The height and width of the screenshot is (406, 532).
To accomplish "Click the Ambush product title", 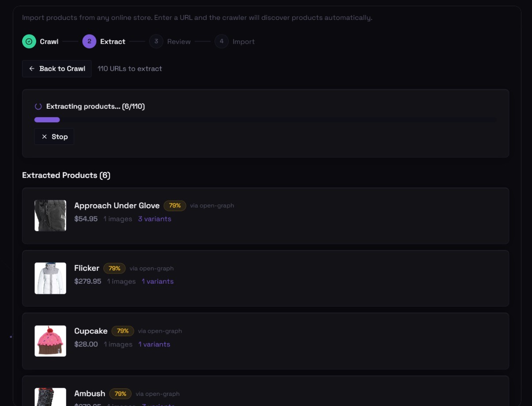I will point(90,394).
